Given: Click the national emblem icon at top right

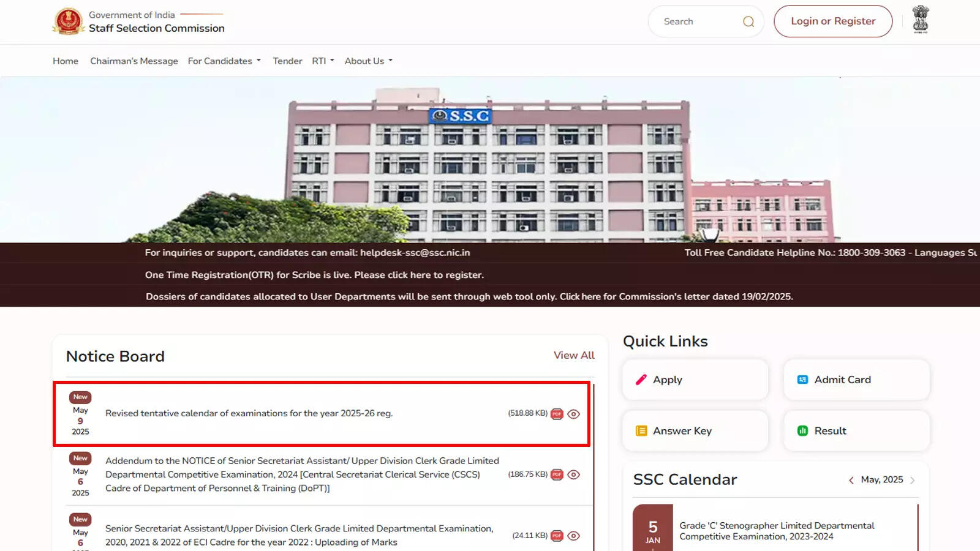Looking at the screenshot, I should coord(920,20).
